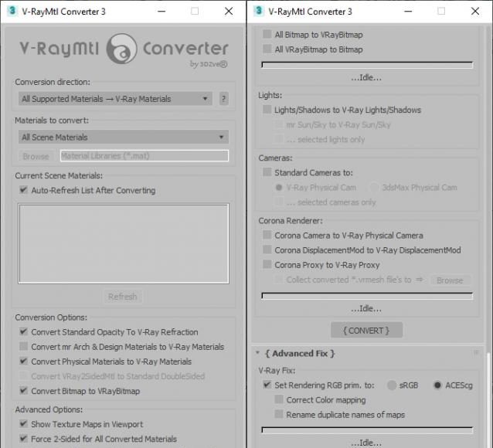Viewport: 493px width, 448px height.
Task: Uncheck Show Texture Maps in Viewport
Action: point(24,424)
